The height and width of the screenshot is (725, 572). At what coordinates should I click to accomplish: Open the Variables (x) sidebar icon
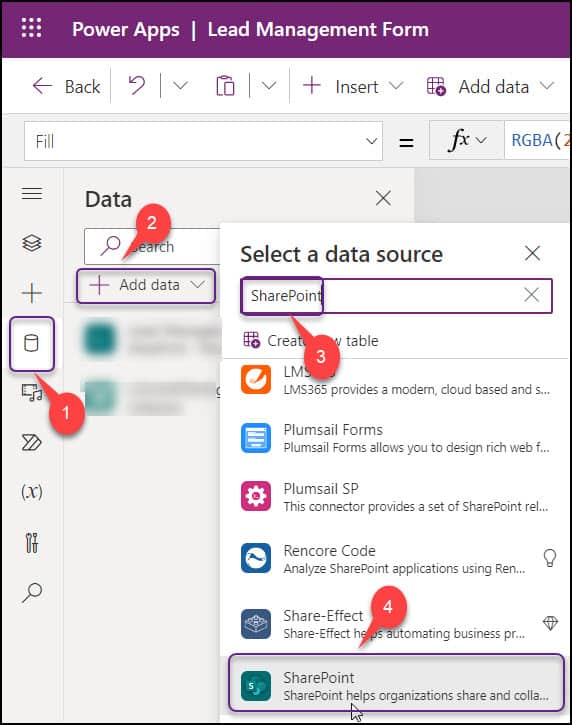(32, 492)
